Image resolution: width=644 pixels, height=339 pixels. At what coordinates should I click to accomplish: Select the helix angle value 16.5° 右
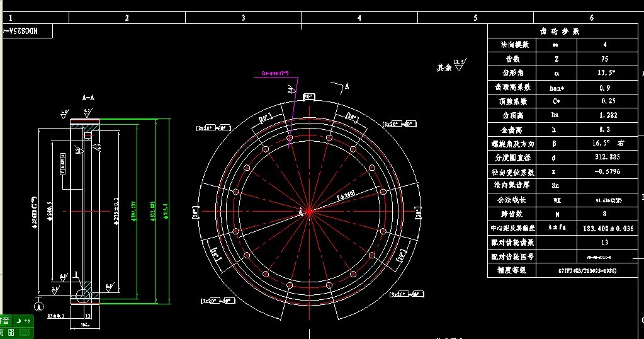point(608,143)
